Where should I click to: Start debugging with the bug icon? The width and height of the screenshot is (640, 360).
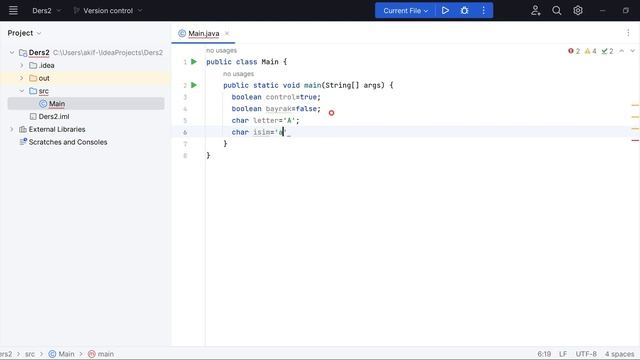(x=464, y=11)
